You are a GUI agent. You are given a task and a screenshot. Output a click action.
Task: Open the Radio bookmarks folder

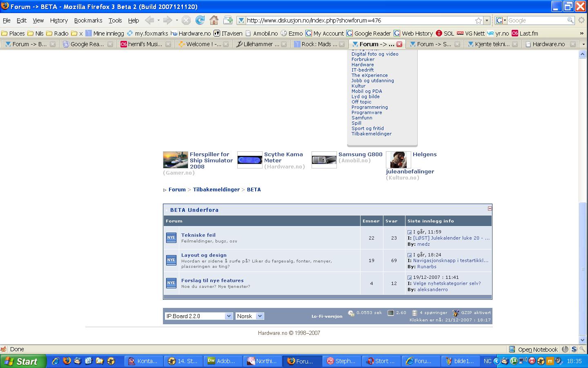(57, 34)
